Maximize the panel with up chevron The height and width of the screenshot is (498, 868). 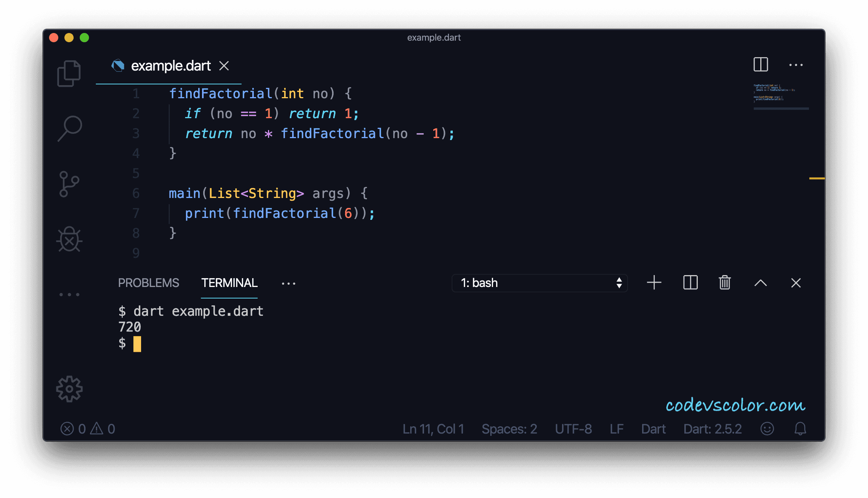point(761,283)
